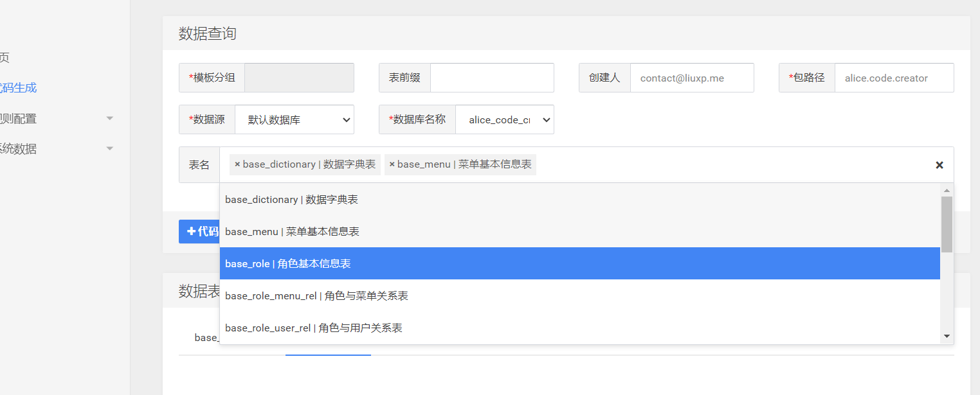Click the dropdown list scroll-up arrow
The image size is (980, 395).
[947, 190]
